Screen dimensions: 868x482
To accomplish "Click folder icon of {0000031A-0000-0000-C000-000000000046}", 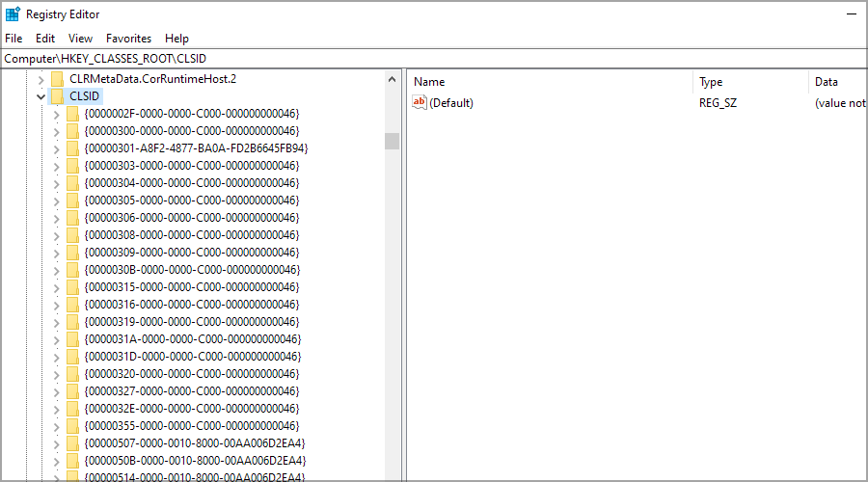I will click(x=72, y=339).
